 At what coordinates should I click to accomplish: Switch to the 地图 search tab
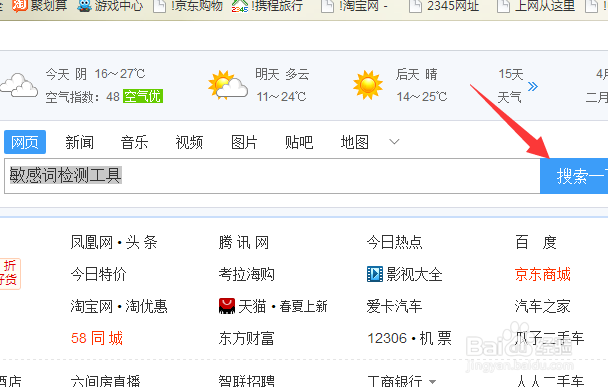click(x=354, y=142)
